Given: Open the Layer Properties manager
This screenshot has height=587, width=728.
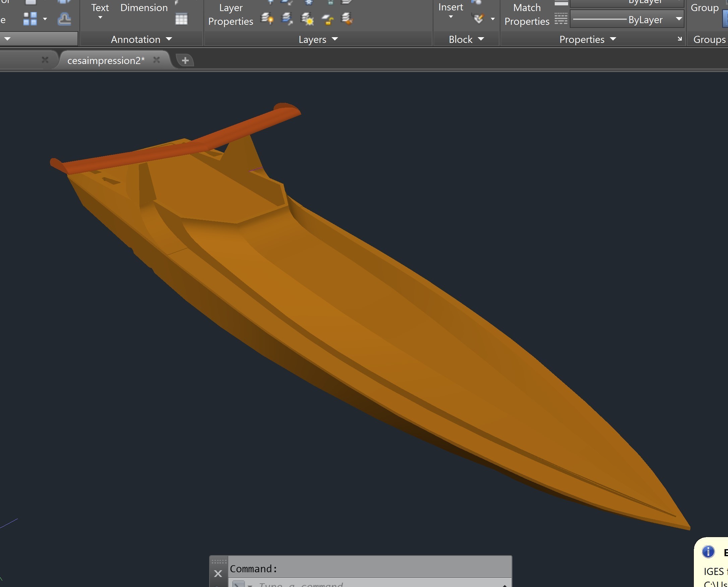Looking at the screenshot, I should click(230, 14).
